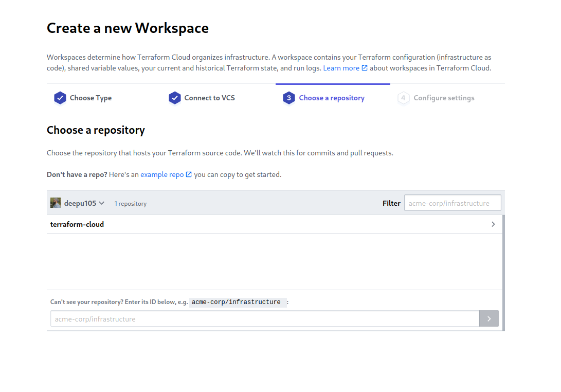This screenshot has width=561, height=392.
Task: Return to Connect to VCS step
Action: pos(209,98)
